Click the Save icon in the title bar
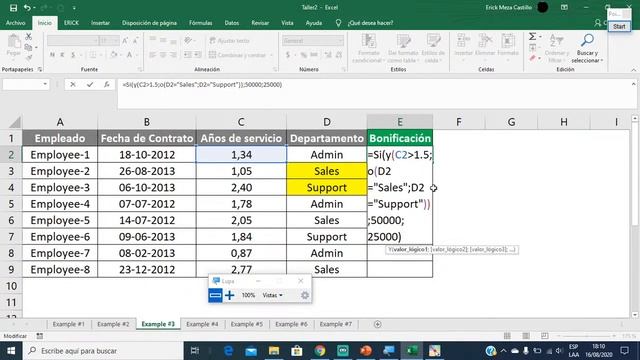The height and width of the screenshot is (360, 640). 13,8
